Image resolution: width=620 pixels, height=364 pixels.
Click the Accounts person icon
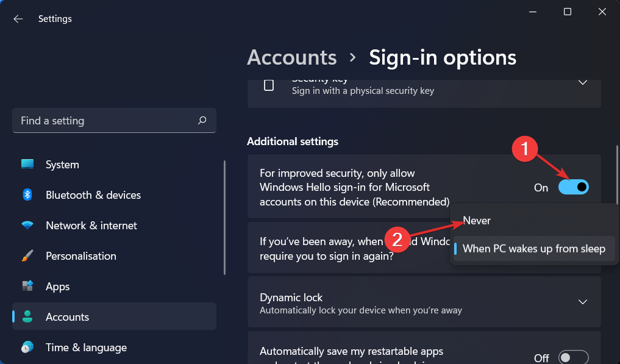[27, 316]
